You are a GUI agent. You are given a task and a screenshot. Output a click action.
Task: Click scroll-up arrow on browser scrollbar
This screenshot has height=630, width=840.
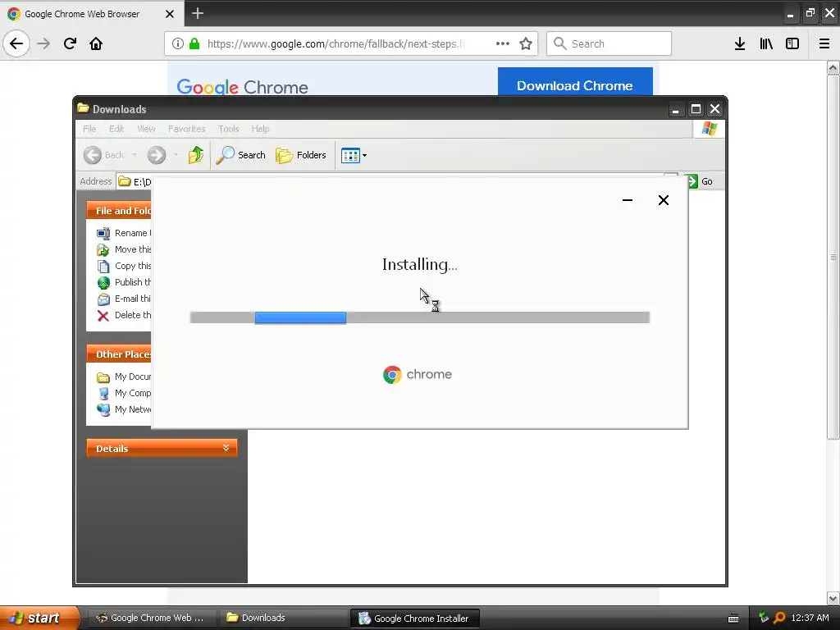click(833, 67)
